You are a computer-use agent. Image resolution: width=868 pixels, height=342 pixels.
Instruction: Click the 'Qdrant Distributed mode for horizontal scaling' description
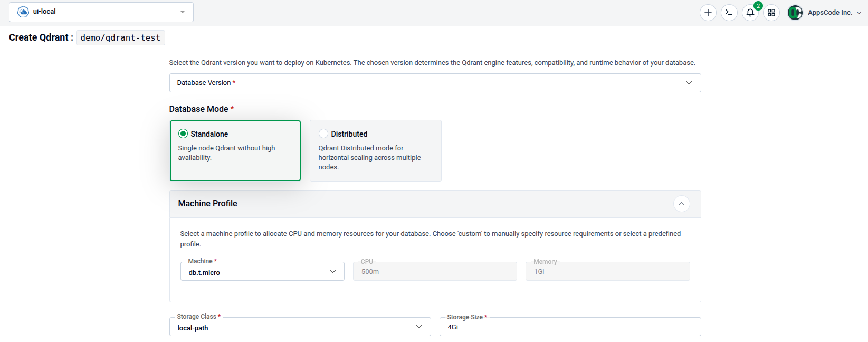point(369,157)
